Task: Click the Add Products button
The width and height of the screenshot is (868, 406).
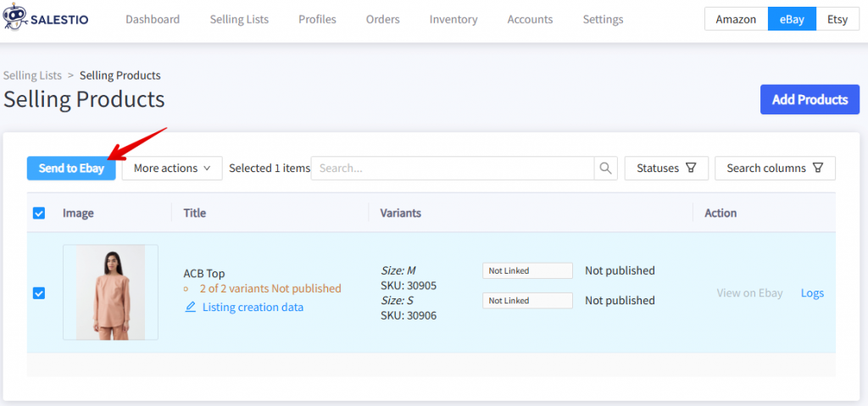Action: pos(810,99)
